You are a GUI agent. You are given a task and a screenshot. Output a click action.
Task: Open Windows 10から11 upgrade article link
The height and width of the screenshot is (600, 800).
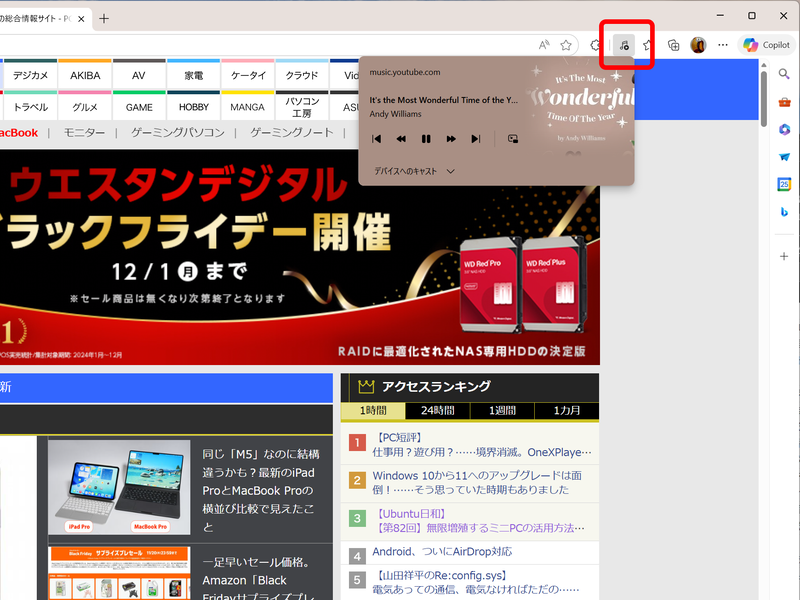pos(478,483)
